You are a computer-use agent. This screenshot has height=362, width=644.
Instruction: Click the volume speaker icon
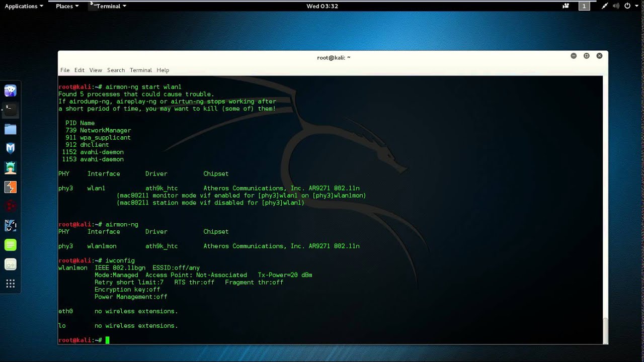click(x=616, y=6)
